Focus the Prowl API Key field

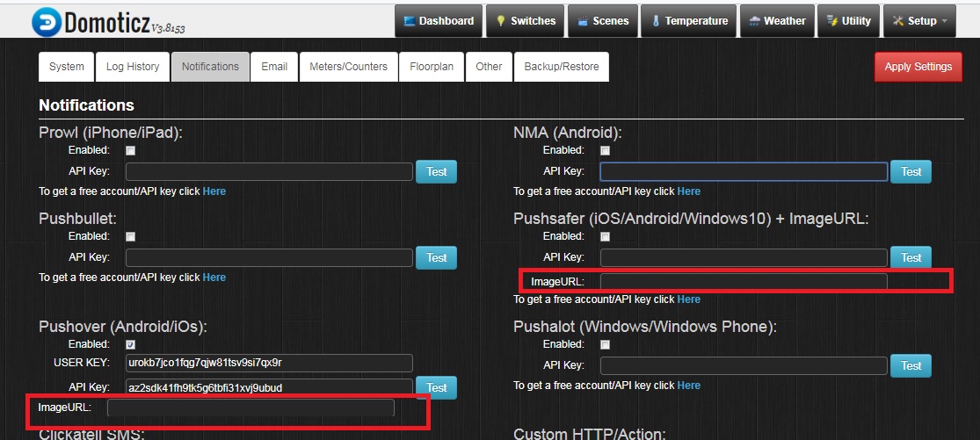click(269, 171)
